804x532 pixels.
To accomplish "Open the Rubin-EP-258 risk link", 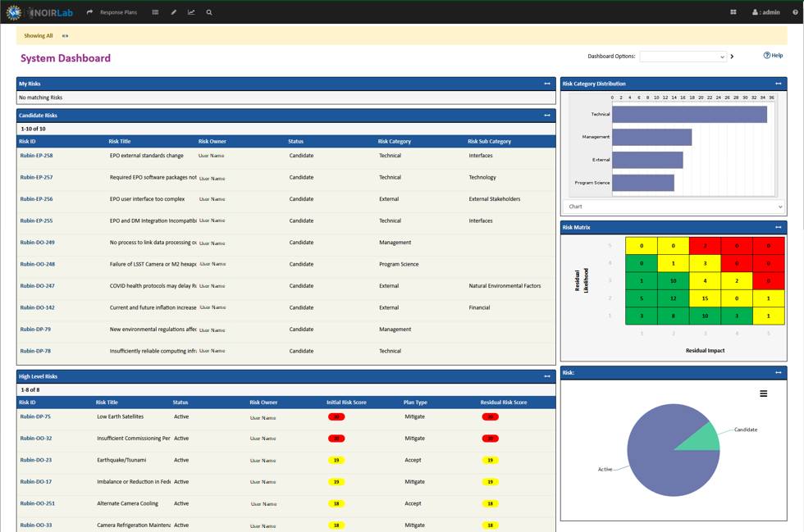I will coord(36,155).
